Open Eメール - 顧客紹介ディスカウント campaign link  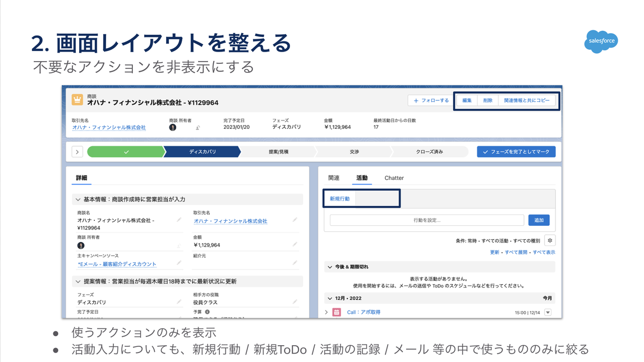(117, 264)
